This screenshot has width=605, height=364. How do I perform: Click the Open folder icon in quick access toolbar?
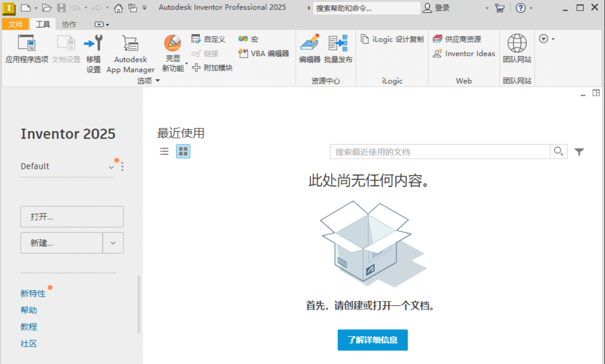coord(46,8)
